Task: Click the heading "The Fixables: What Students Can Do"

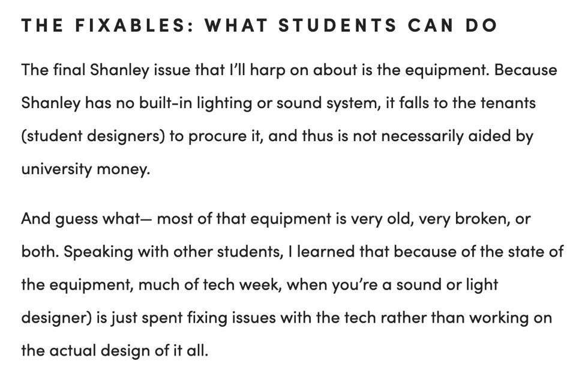Action: coord(259,26)
